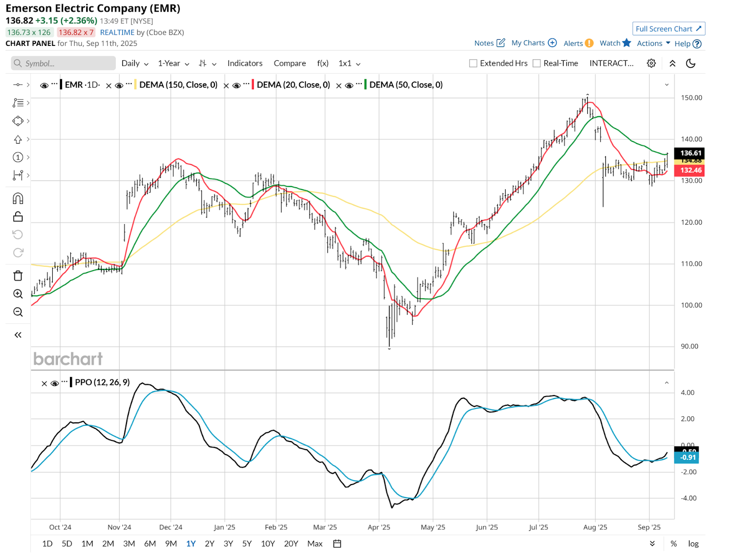Select the measurement range tool
This screenshot has width=741, height=560.
coord(18,175)
